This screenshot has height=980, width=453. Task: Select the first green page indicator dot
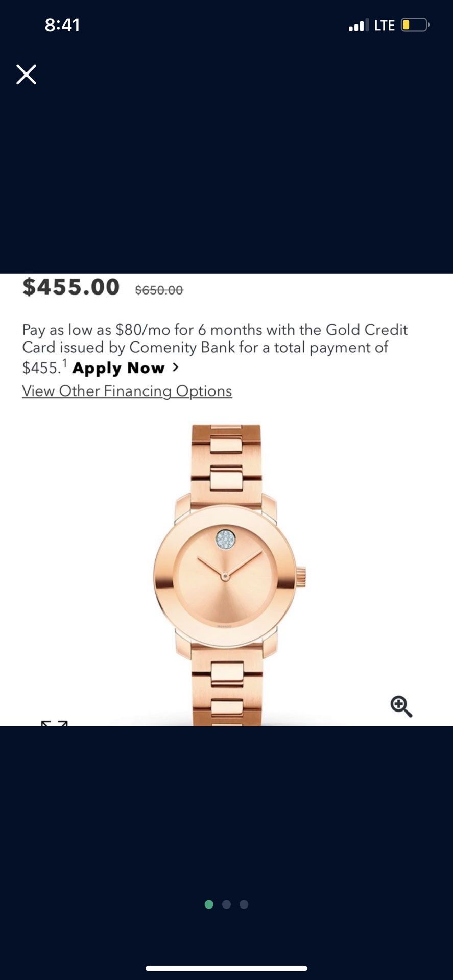tap(209, 904)
